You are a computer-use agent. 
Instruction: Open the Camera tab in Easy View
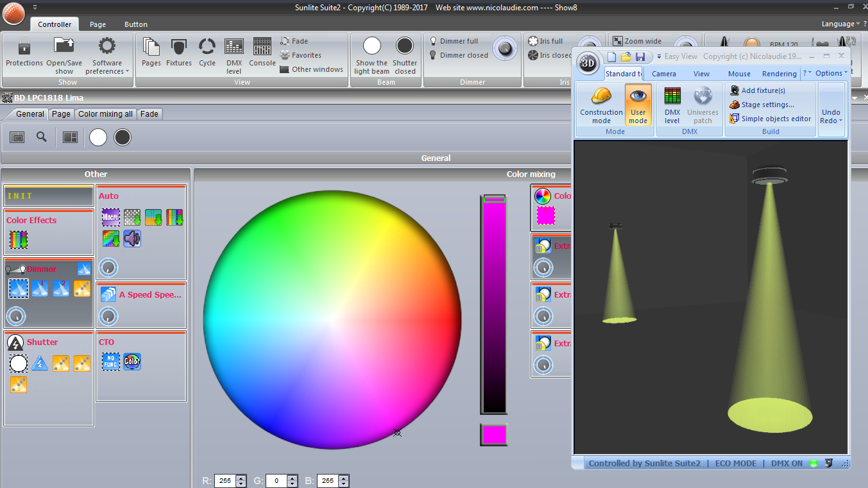pyautogui.click(x=664, y=74)
